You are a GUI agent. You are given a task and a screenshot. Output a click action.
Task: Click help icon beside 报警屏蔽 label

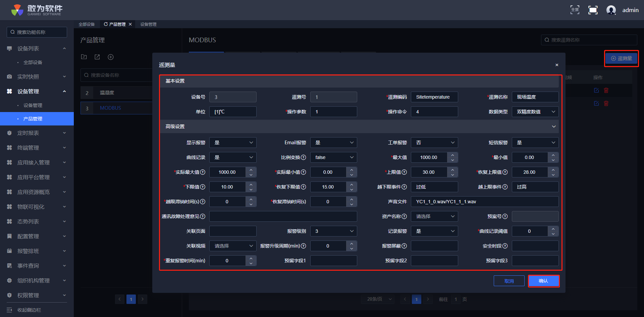click(x=404, y=246)
